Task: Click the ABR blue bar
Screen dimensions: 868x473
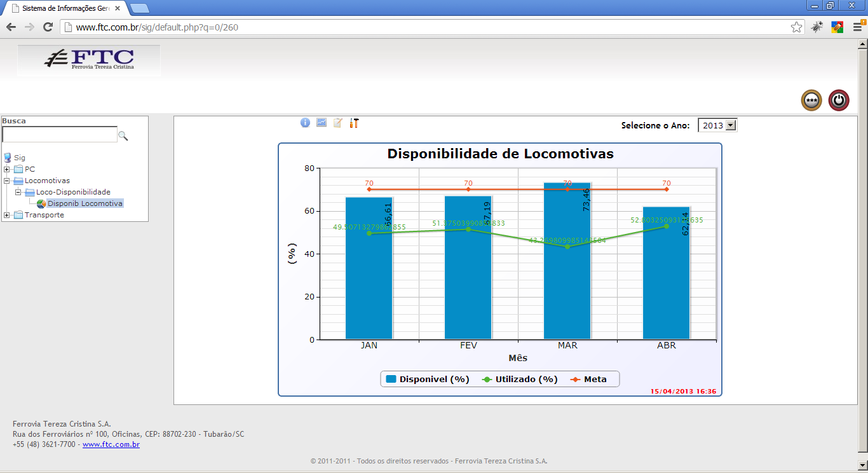Action: coord(667,273)
